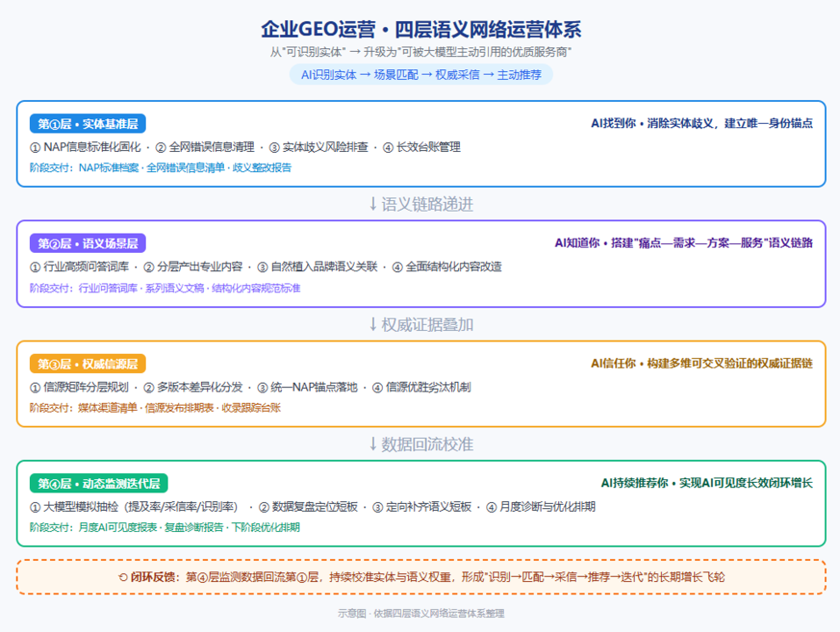Click the loop icon beside 闭环反馈
This screenshot has height=632, width=840.
coord(123,577)
